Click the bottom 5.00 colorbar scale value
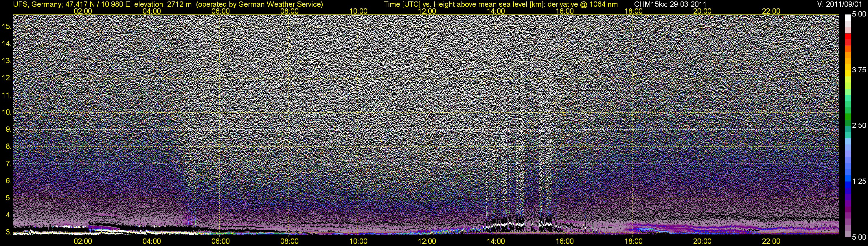The width and height of the screenshot is (868, 246). (x=859, y=237)
